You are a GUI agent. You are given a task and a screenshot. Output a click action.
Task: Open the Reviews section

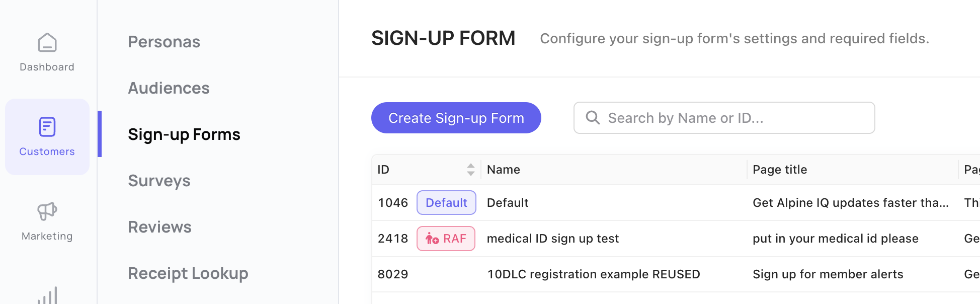pyautogui.click(x=159, y=227)
